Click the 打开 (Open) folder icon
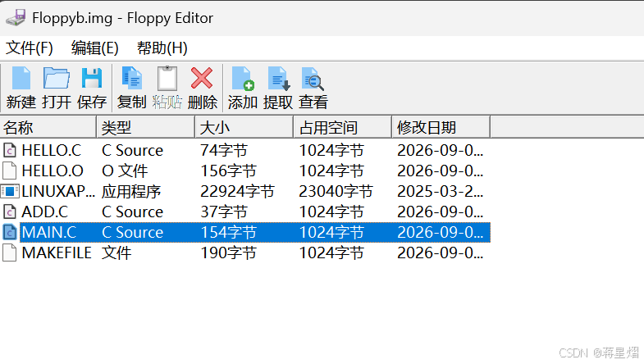Image resolution: width=644 pixels, height=364 pixels. [x=57, y=78]
